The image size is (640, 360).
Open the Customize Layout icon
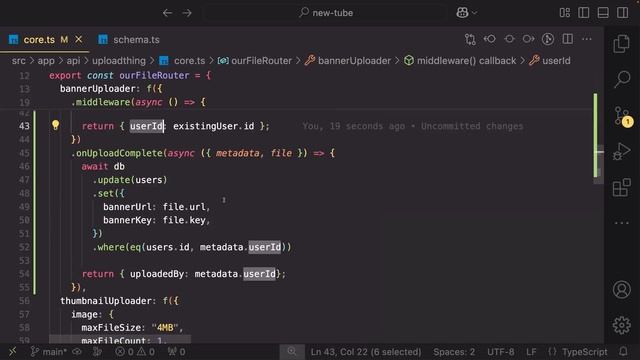tap(565, 13)
